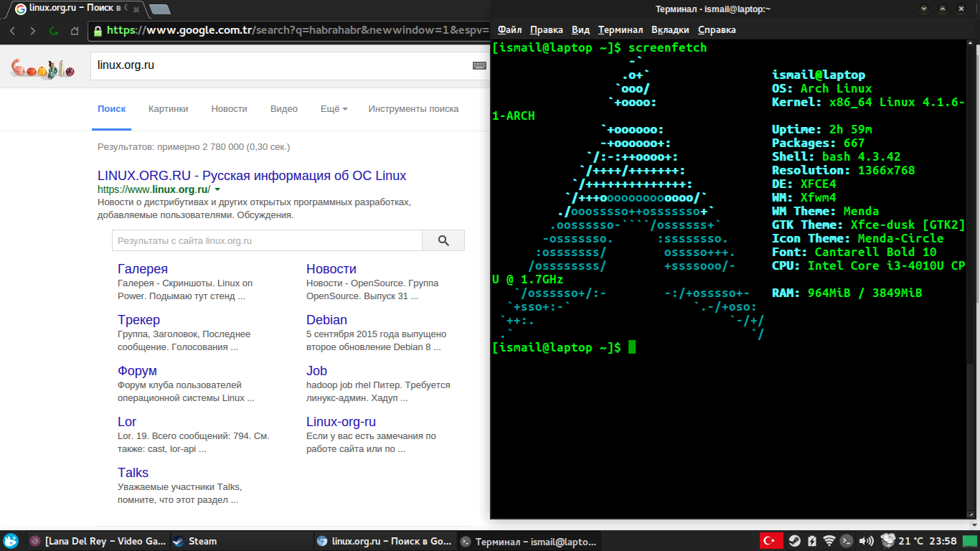Click the 'Packages: 667' line

[x=819, y=143]
